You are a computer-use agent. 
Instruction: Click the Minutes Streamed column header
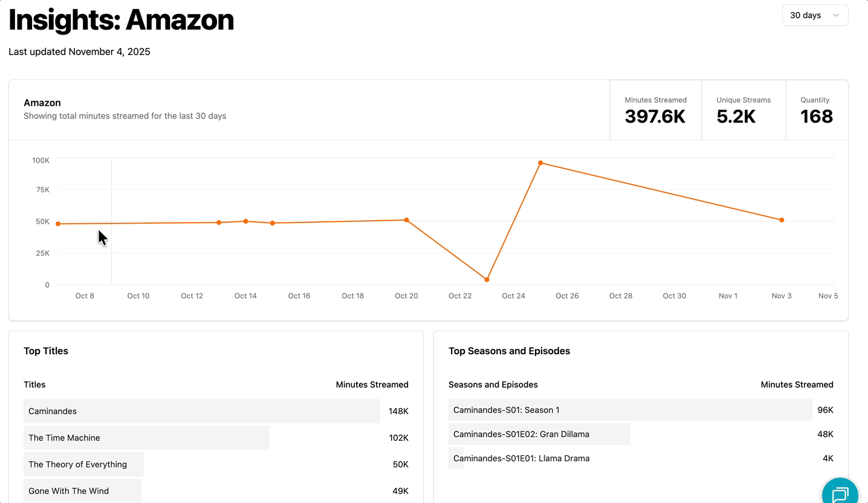(372, 385)
